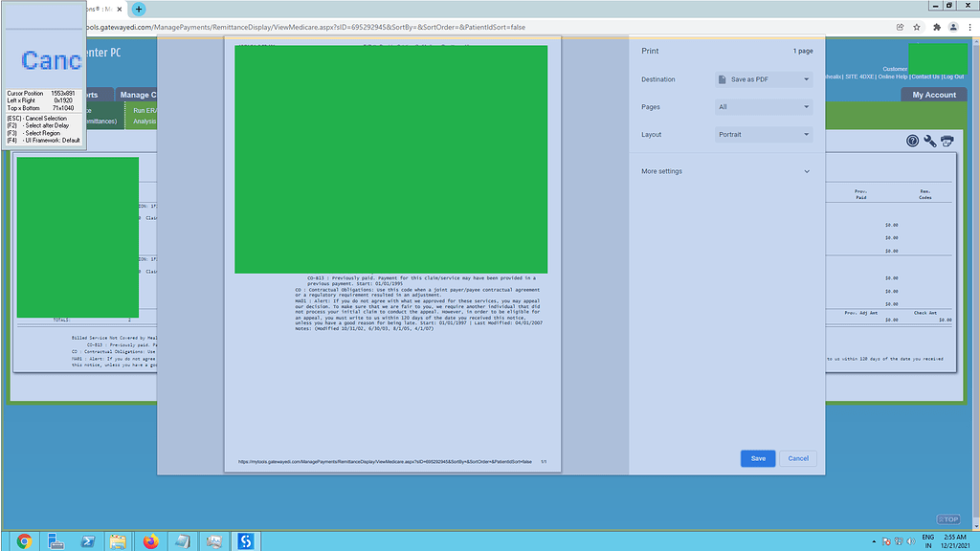Change the Layout dropdown from Portrait
980x551 pixels.
coord(761,134)
